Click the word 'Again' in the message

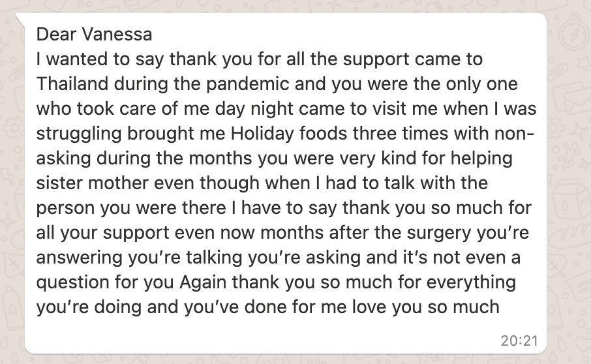[203, 282]
